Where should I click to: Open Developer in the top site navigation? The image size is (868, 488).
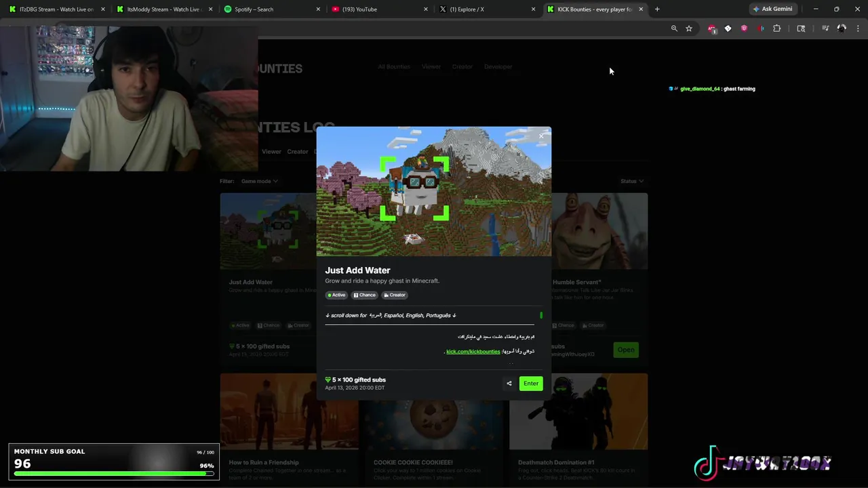coord(498,66)
